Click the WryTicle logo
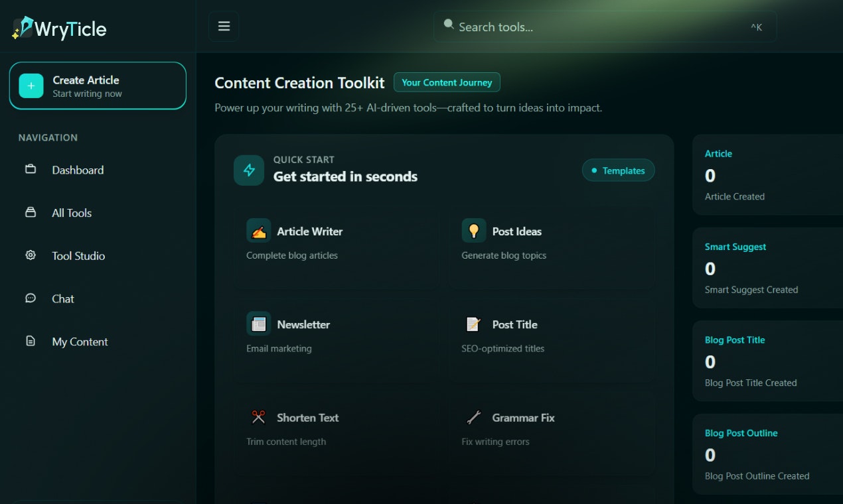This screenshot has width=843, height=504. click(58, 29)
